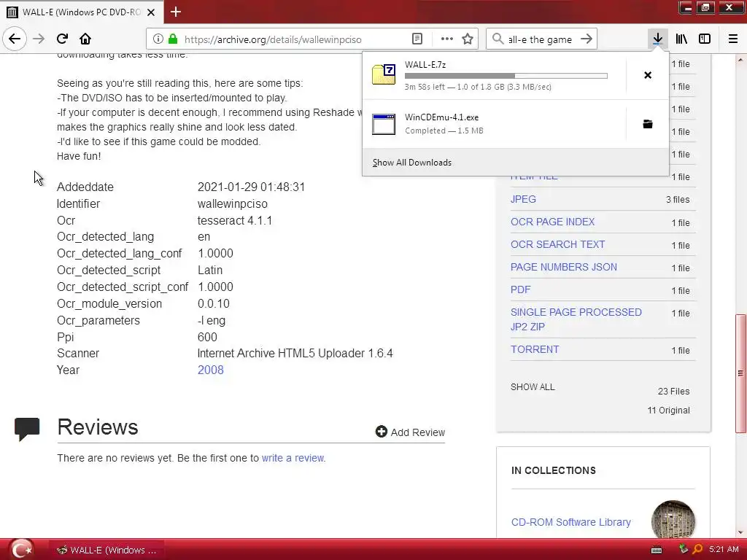The height and width of the screenshot is (560, 747).
Task: Click the WinCDEmu-4.1.exe file icon
Action: coord(384,124)
